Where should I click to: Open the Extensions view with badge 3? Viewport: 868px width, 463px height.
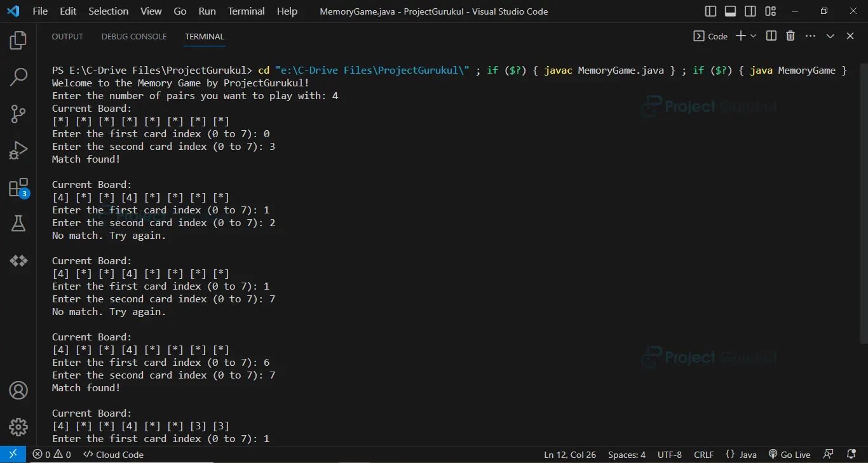(x=18, y=187)
